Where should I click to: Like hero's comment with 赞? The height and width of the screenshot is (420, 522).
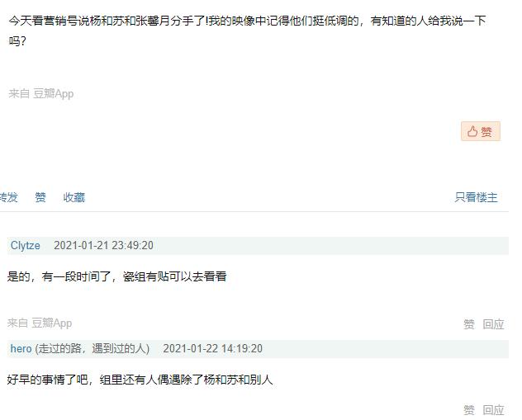(x=469, y=410)
